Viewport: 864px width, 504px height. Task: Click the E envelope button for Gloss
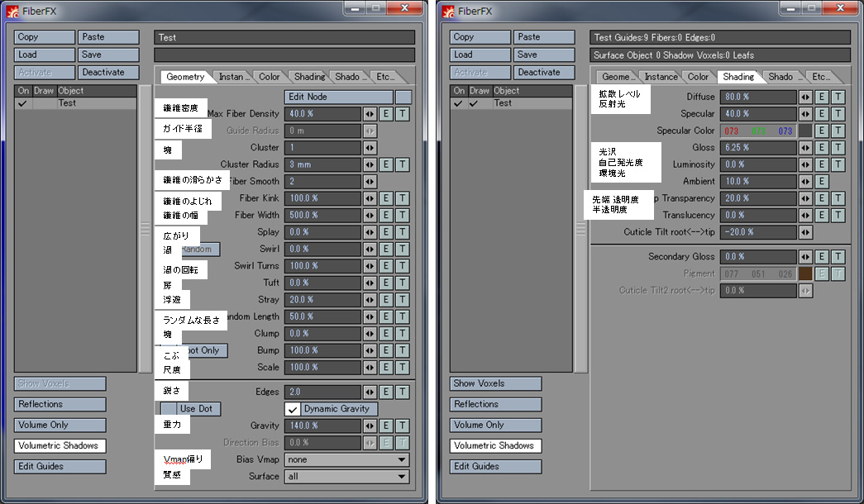pos(821,148)
